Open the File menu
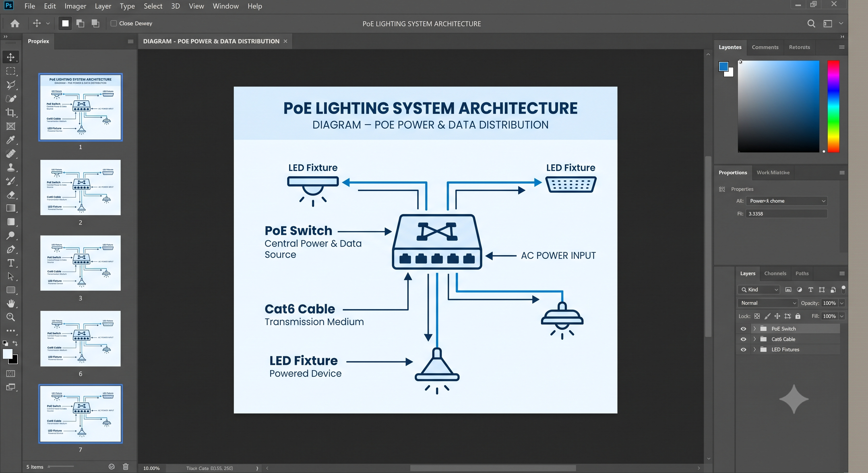The height and width of the screenshot is (473, 868). [30, 6]
